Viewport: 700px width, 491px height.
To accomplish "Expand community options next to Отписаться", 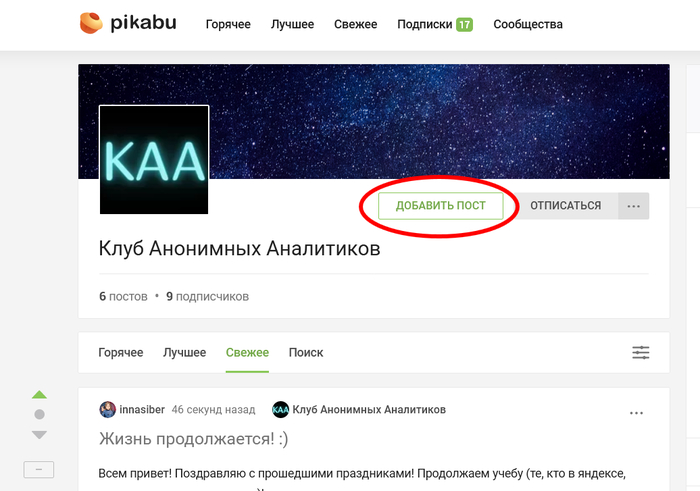I will tap(633, 206).
